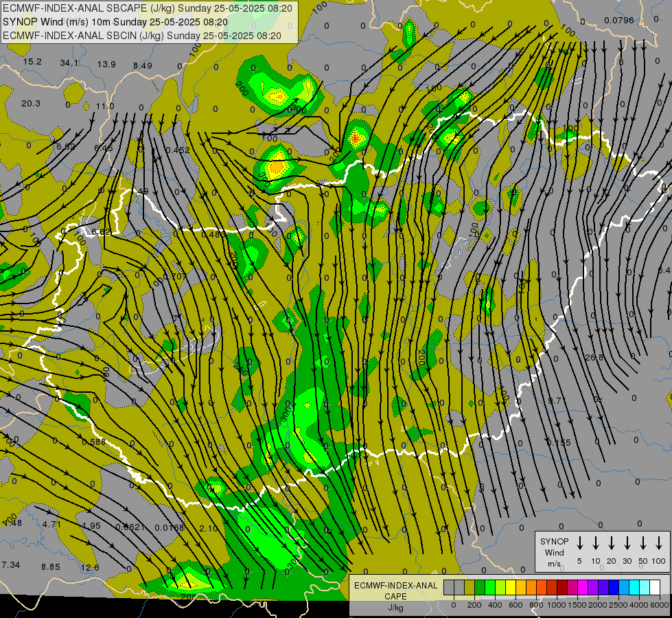The image size is (672, 618).
Task: Click the 800 tick label on CAPE scale
Action: [536, 605]
